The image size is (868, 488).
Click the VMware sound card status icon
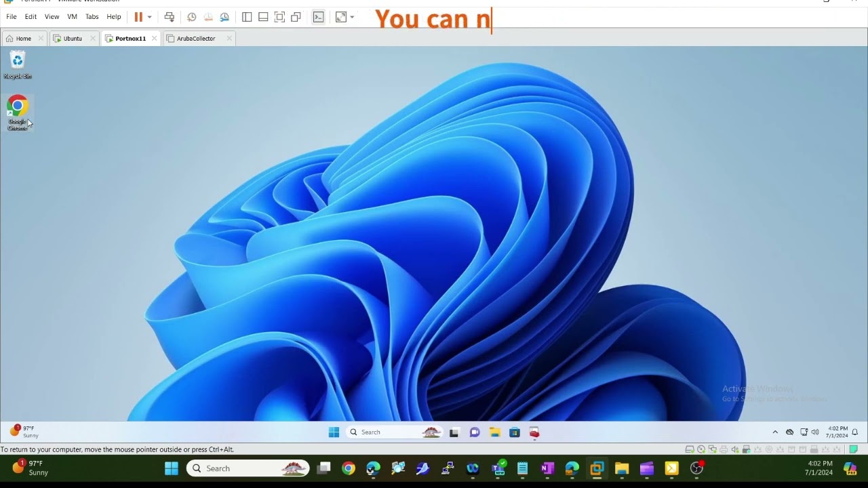(735, 449)
